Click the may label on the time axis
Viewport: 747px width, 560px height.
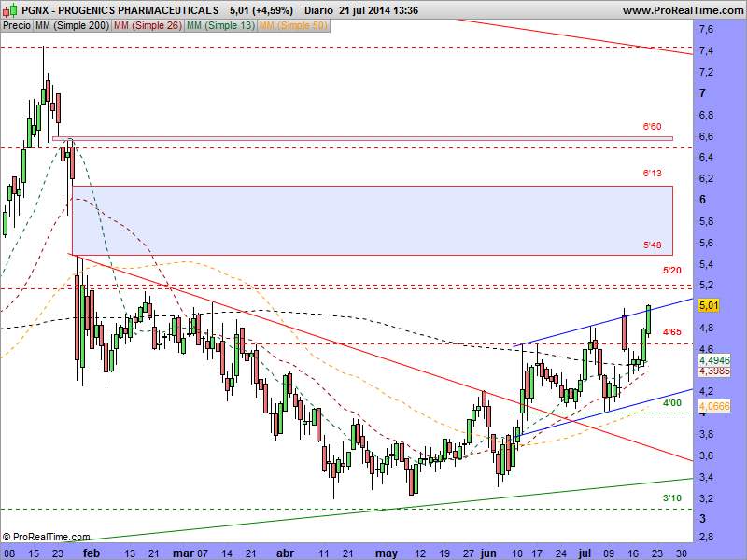387,553
